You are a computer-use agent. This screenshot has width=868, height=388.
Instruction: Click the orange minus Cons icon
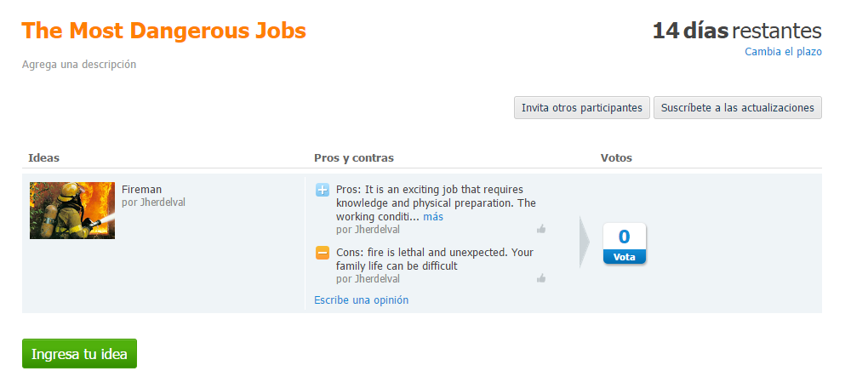coord(323,253)
